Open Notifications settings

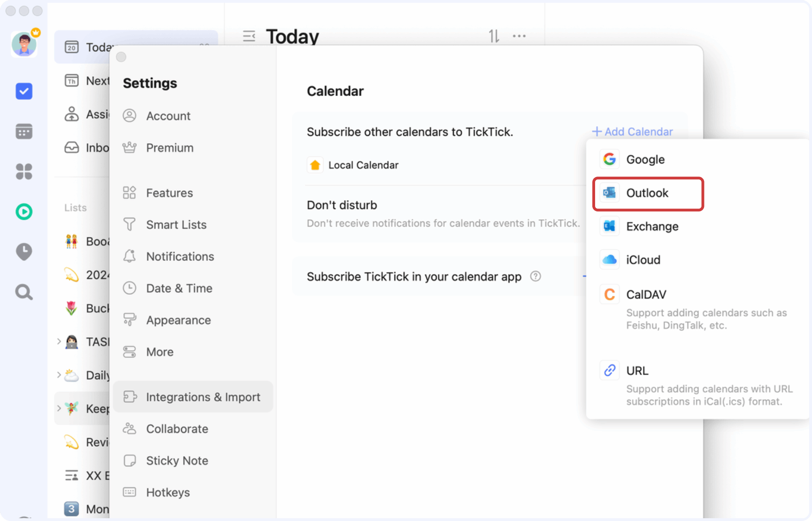coord(193,257)
